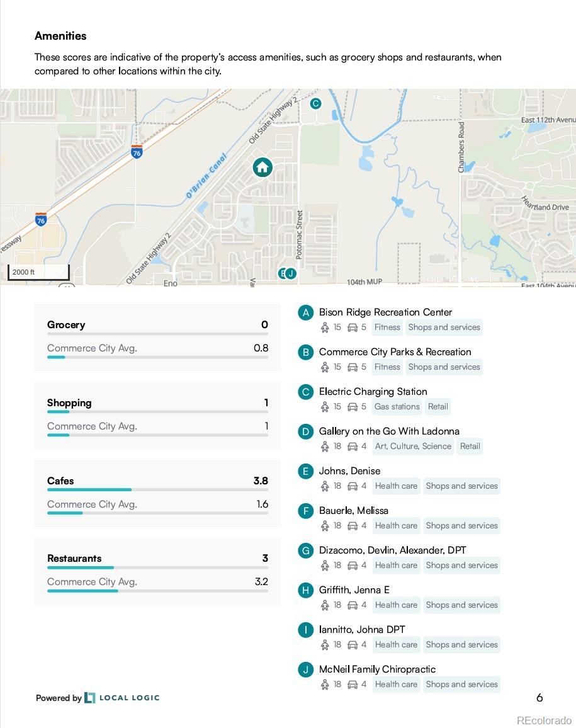
Task: Click page number 6
Action: 539,697
